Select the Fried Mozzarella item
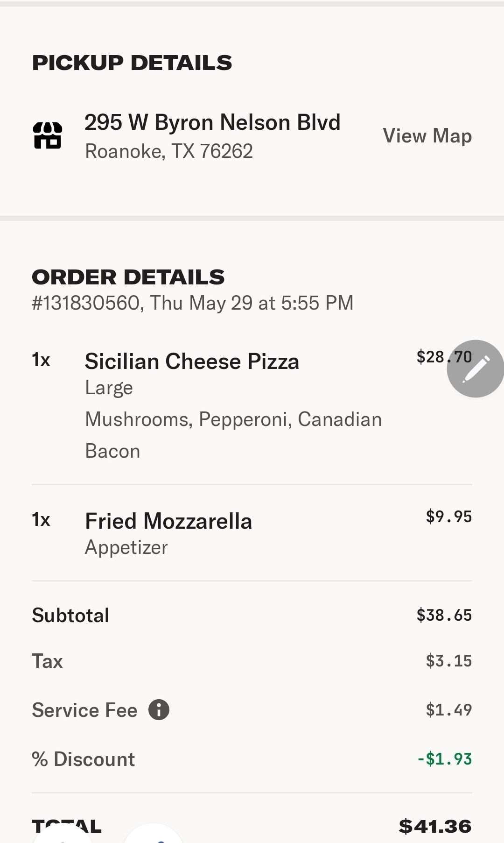 (168, 521)
